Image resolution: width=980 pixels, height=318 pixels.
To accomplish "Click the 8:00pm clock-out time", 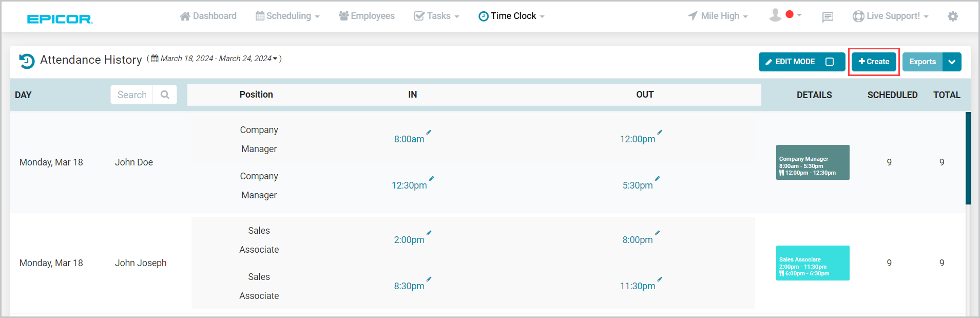I will pos(638,240).
